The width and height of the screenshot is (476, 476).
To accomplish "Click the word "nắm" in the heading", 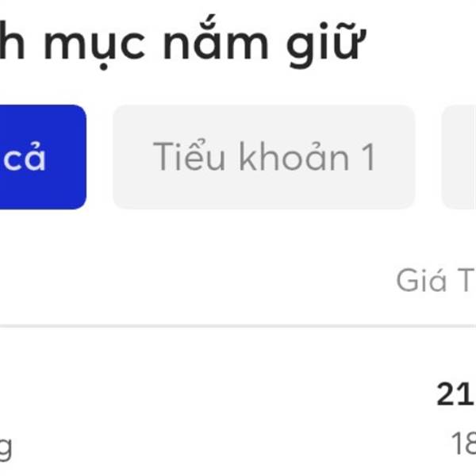I will [x=216, y=41].
